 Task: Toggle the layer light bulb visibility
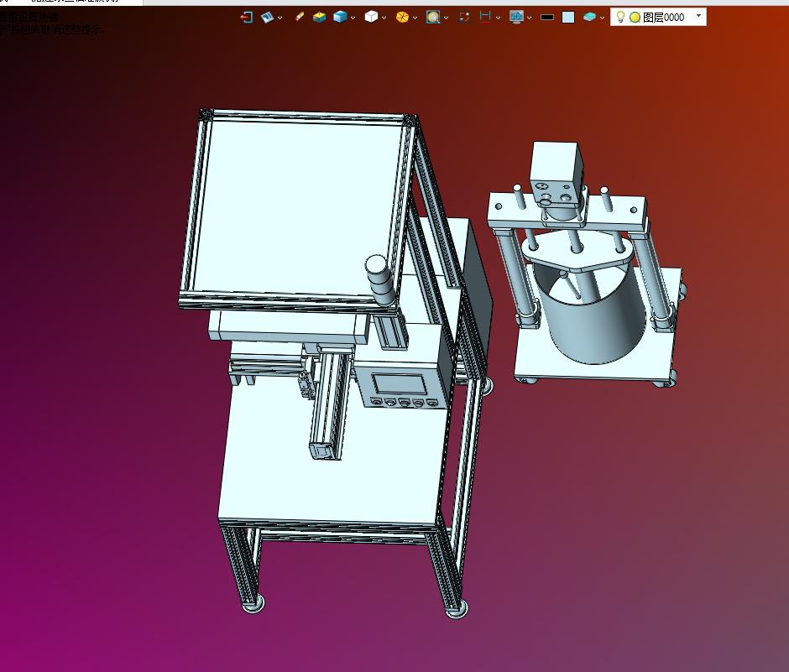coord(620,17)
